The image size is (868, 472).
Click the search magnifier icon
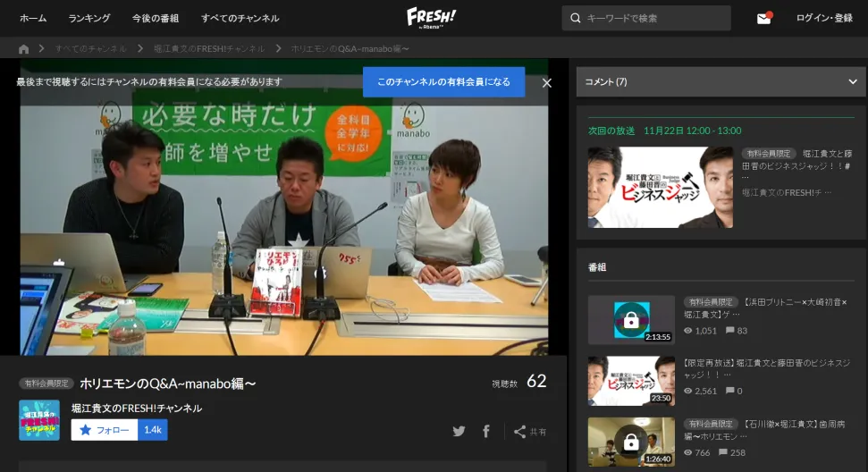pos(575,18)
